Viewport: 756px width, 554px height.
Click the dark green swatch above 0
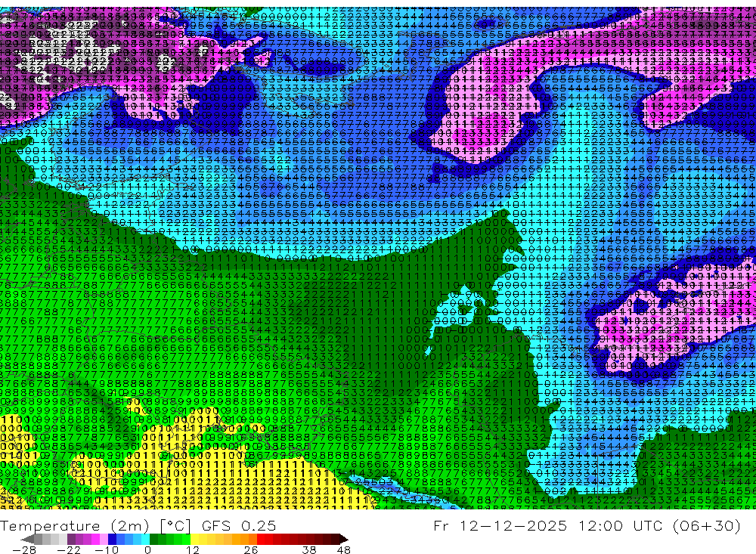click(153, 539)
